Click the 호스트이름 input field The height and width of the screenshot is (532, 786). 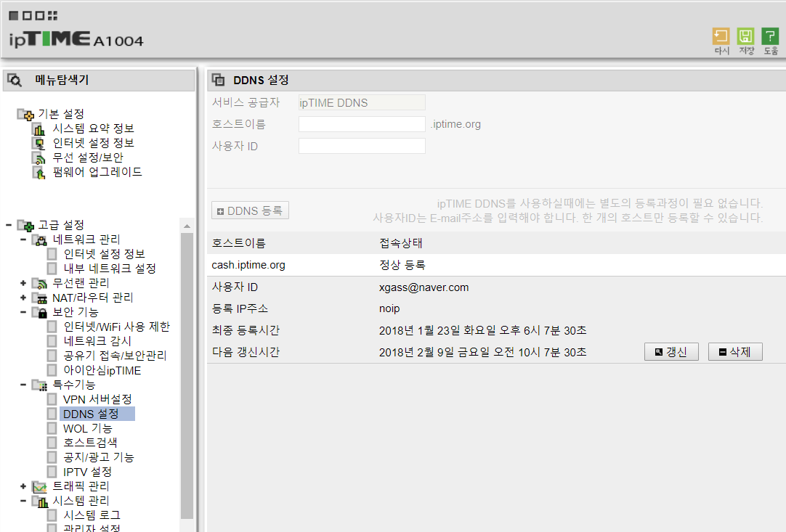pos(362,124)
